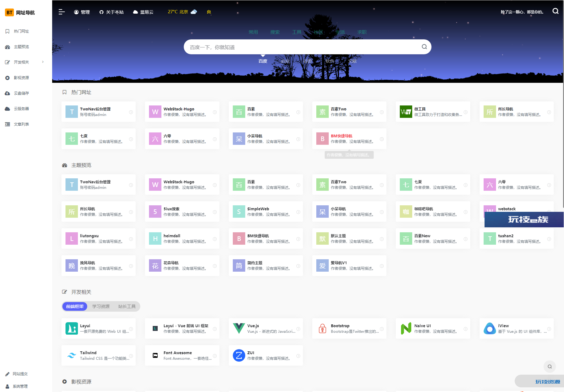Switch to 求职 search category
This screenshot has width=564, height=392.
(362, 32)
